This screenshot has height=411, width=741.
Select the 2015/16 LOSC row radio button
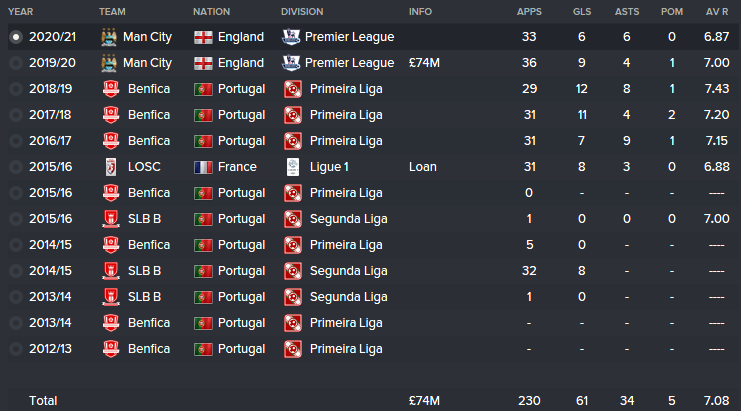[16, 167]
